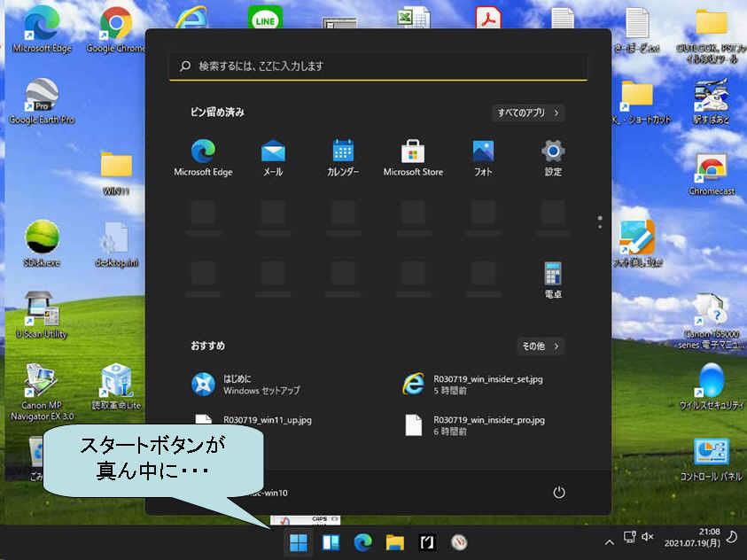Open Microsoft Edge from the taskbar
The height and width of the screenshot is (560, 747).
tap(363, 542)
